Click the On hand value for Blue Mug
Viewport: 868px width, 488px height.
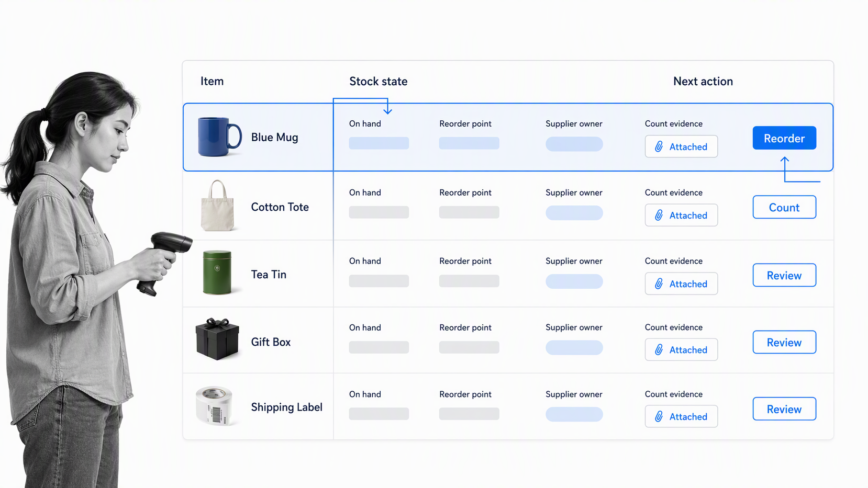[x=379, y=143]
